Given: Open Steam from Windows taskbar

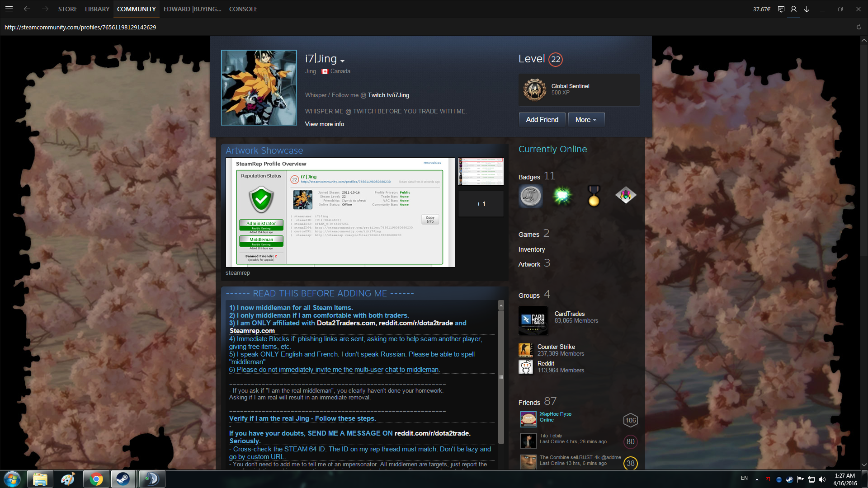Looking at the screenshot, I should point(123,479).
